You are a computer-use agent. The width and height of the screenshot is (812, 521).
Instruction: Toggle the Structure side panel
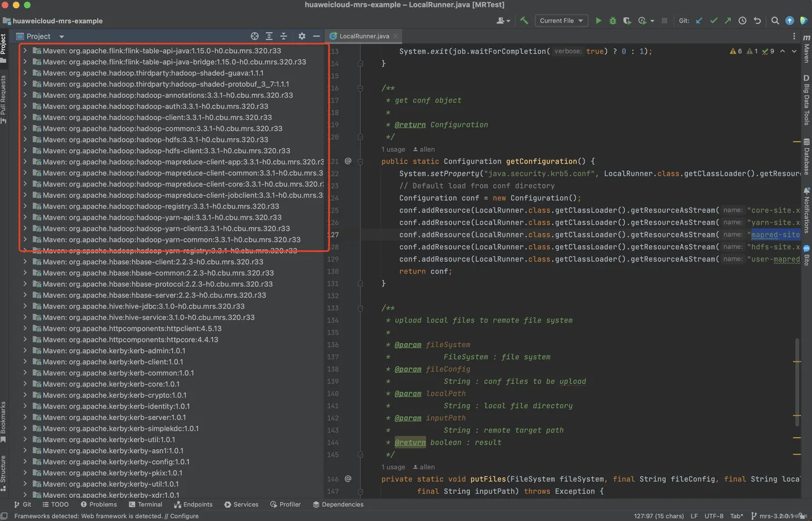click(x=3, y=473)
